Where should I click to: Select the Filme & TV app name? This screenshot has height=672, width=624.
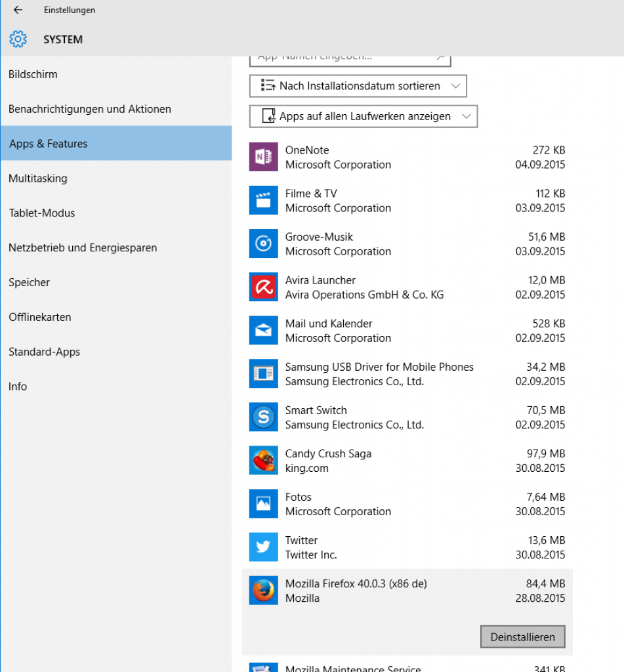click(311, 194)
